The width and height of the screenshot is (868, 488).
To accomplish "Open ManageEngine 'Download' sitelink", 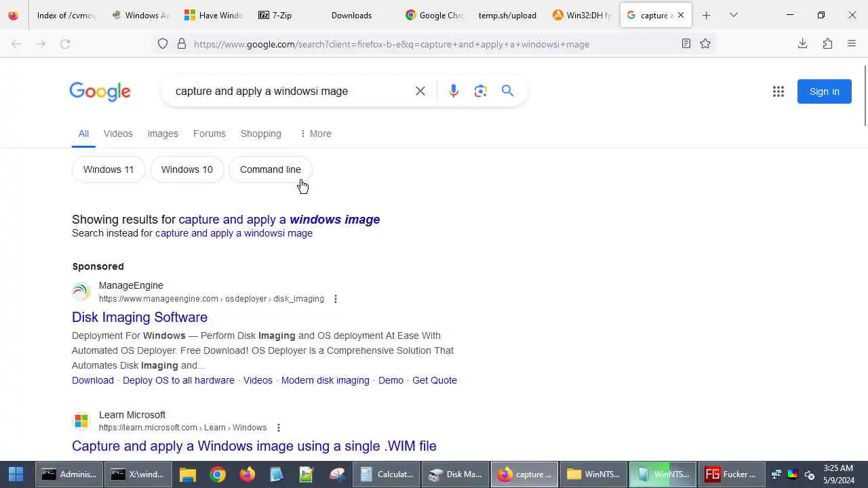I will (93, 380).
